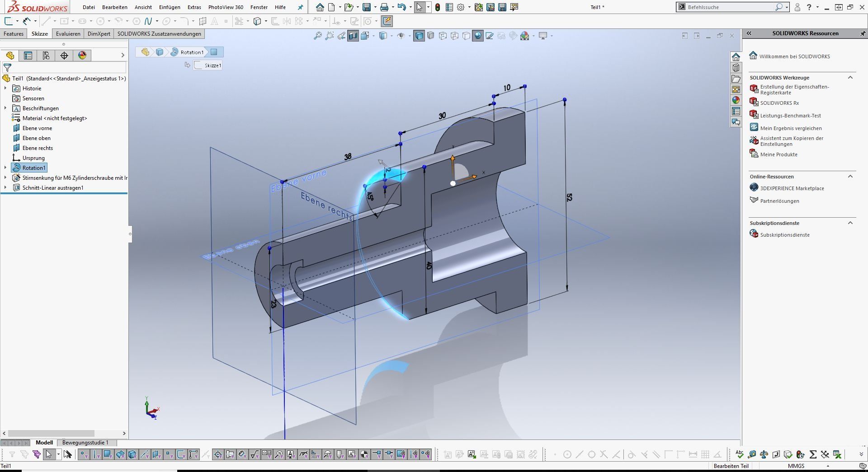868x472 pixels.
Task: Click the Leistungs-Benchmark-Test link
Action: [x=790, y=116]
